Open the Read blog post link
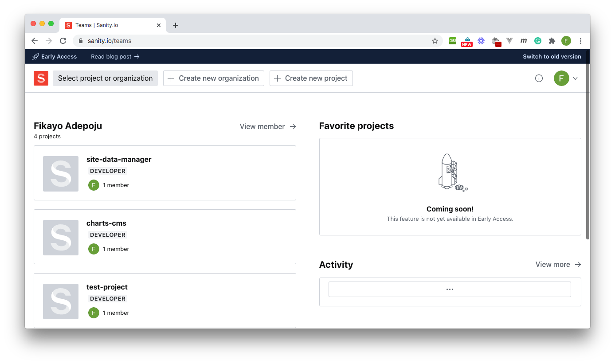This screenshot has width=615, height=364. (x=115, y=57)
